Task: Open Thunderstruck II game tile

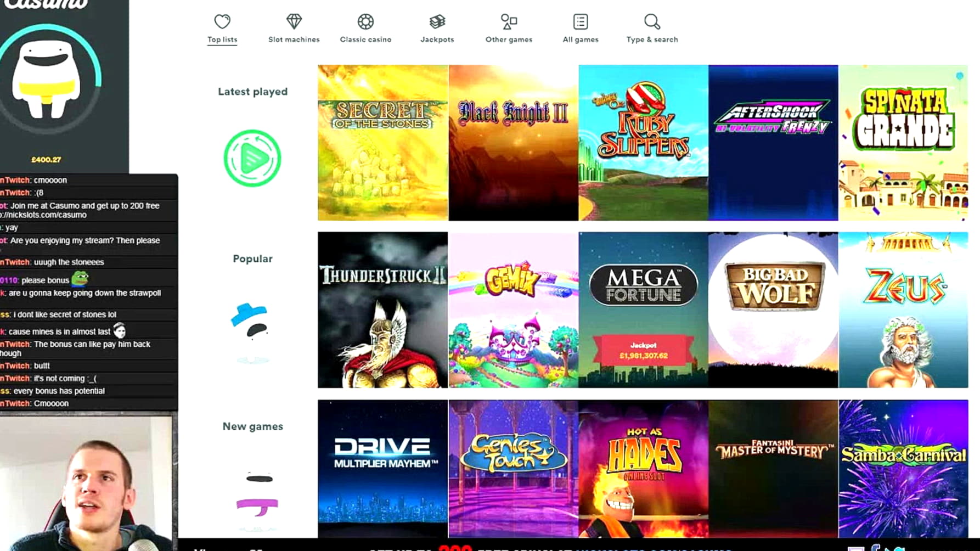Action: (x=383, y=310)
